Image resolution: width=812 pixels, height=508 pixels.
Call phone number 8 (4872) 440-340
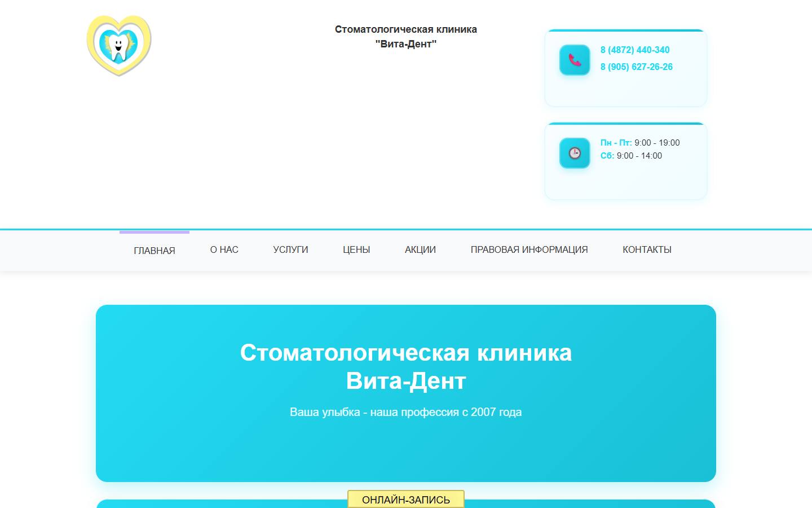coord(635,50)
